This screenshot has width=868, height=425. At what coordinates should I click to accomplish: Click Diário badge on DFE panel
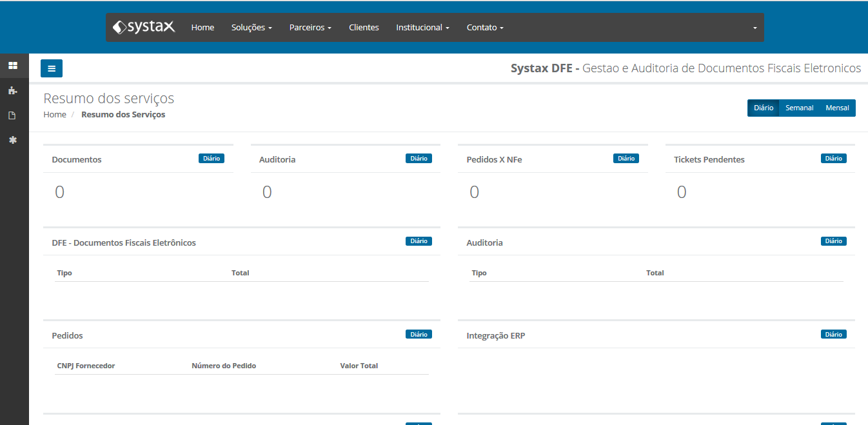(x=419, y=241)
